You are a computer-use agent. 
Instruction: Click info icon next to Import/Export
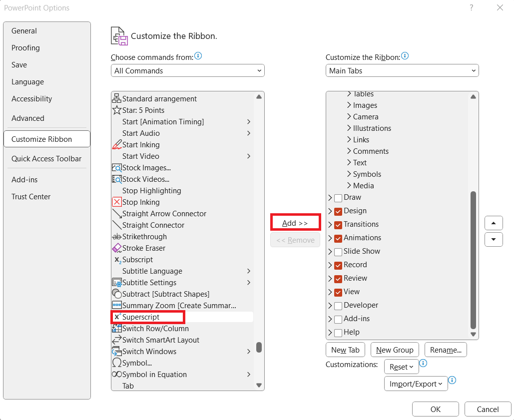pyautogui.click(x=452, y=380)
